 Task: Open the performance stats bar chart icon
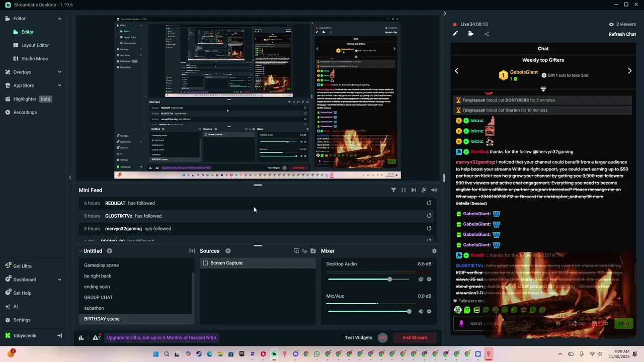coord(81,338)
